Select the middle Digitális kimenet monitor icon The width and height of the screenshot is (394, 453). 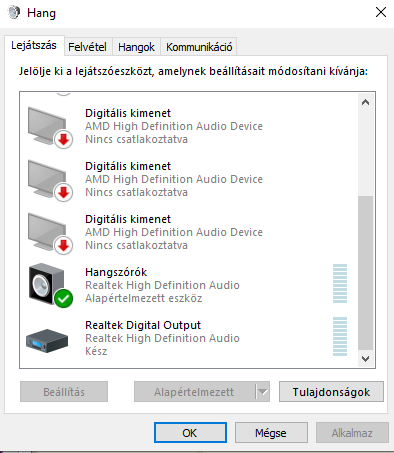(50, 180)
